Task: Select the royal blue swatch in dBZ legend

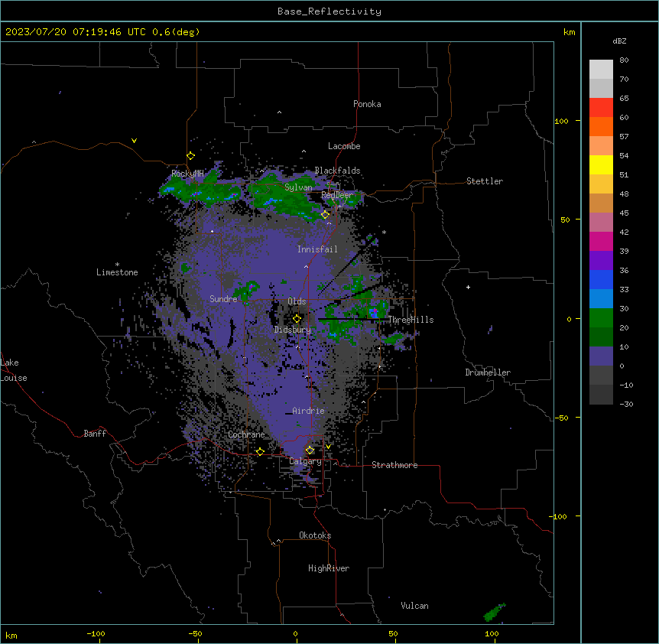Action: (601, 279)
